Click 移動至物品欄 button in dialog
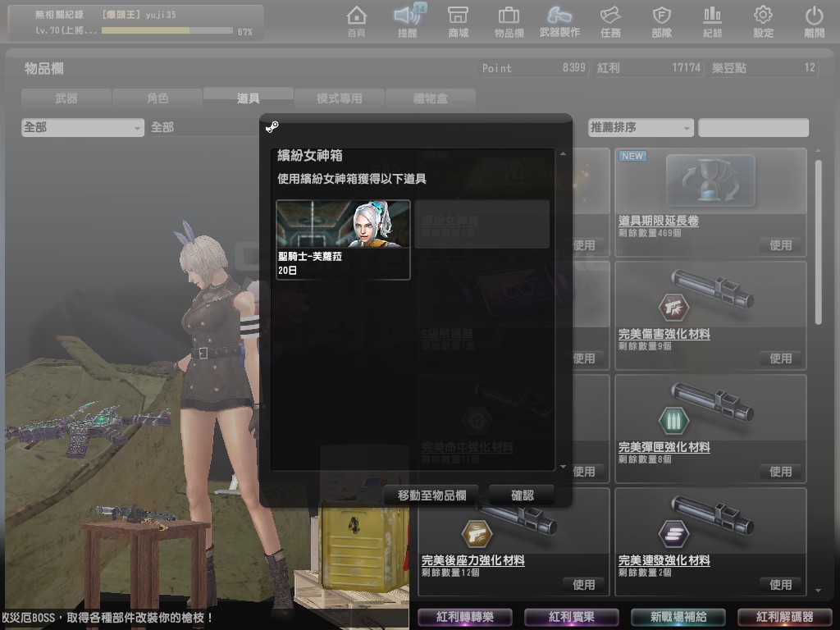The height and width of the screenshot is (630, 840). click(431, 495)
